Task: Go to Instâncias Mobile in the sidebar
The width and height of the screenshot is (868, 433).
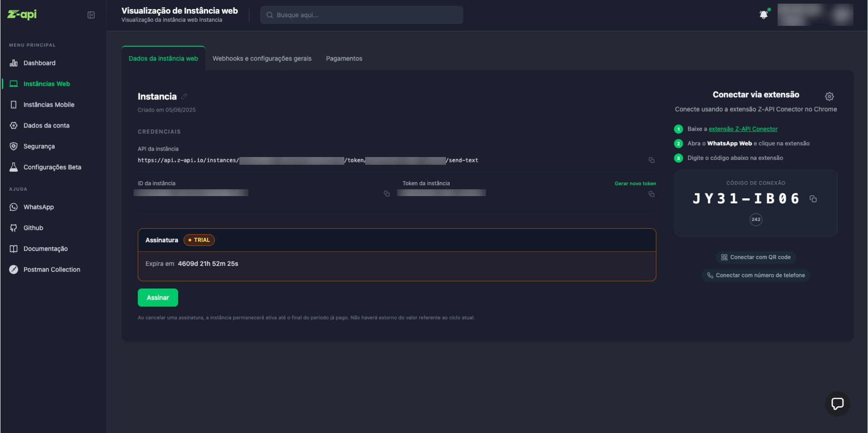Action: 49,105
